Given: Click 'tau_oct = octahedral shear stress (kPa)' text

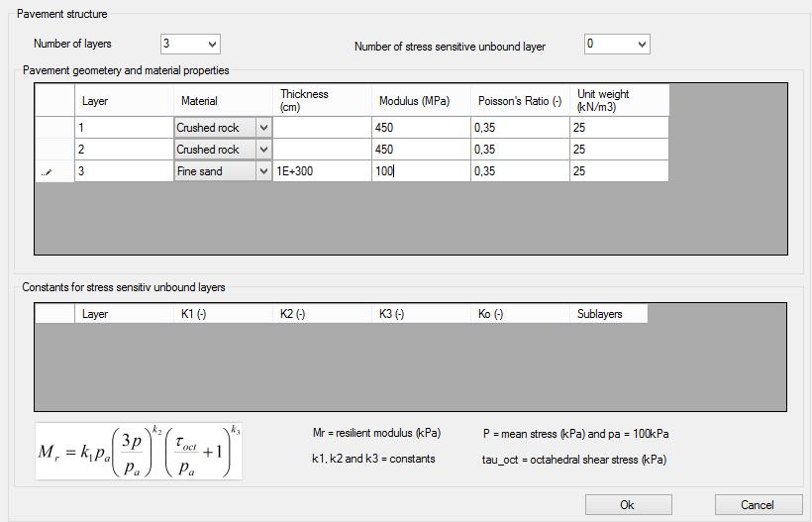Looking at the screenshot, I should (x=574, y=460).
